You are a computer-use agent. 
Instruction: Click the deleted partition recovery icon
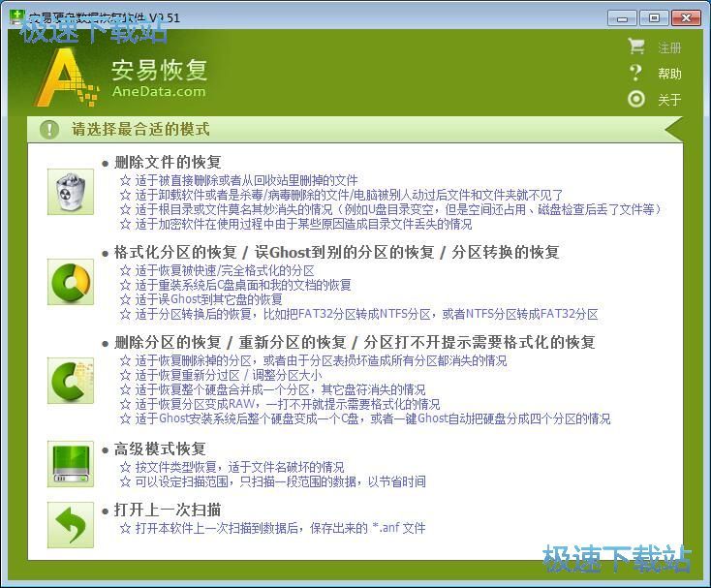click(71, 381)
